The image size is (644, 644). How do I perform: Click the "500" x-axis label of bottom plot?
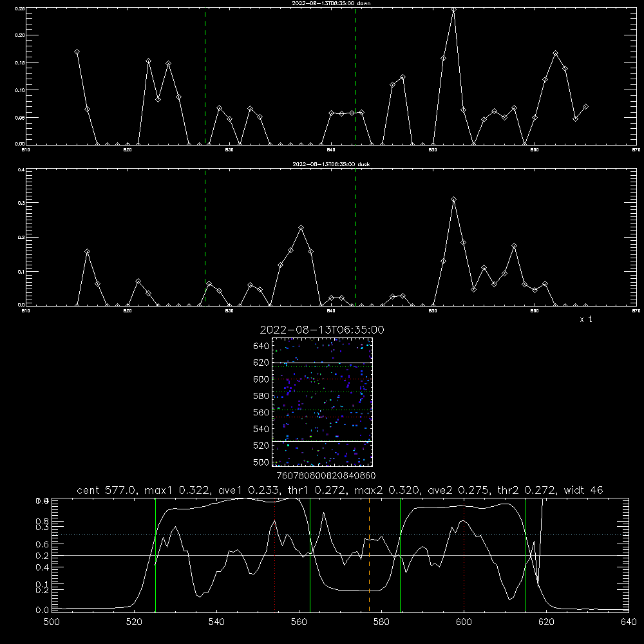point(52,622)
